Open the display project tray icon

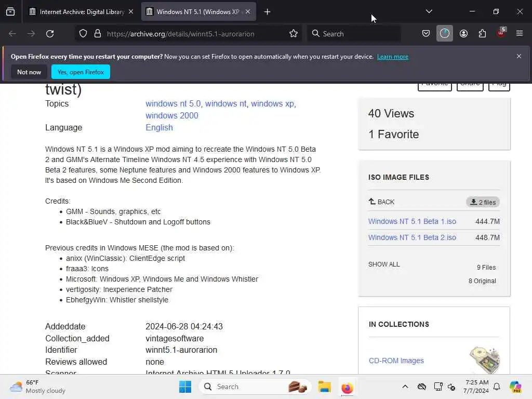[x=438, y=387]
